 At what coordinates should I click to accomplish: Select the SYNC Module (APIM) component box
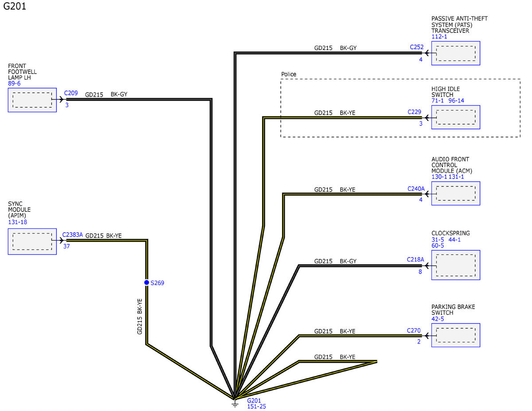(x=32, y=242)
